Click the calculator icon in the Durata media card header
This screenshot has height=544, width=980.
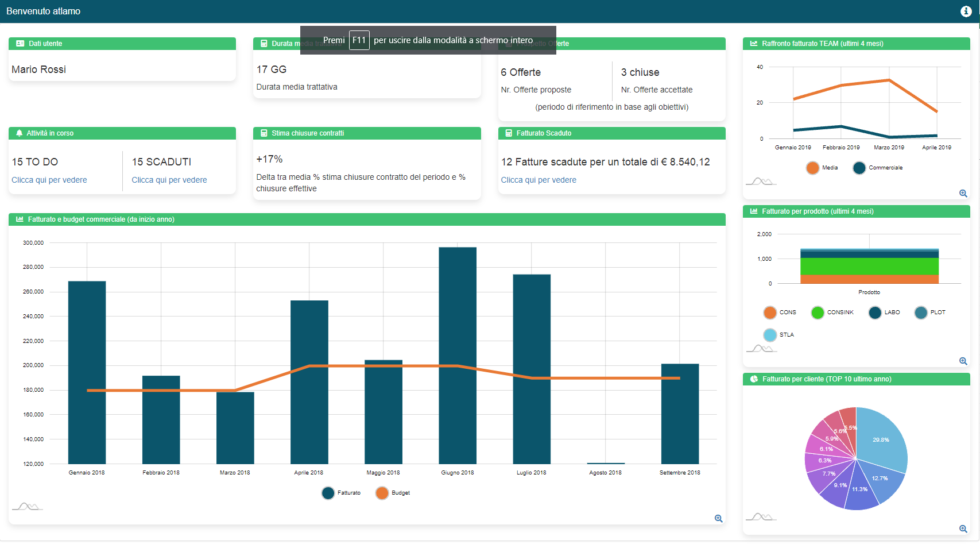[x=264, y=44]
